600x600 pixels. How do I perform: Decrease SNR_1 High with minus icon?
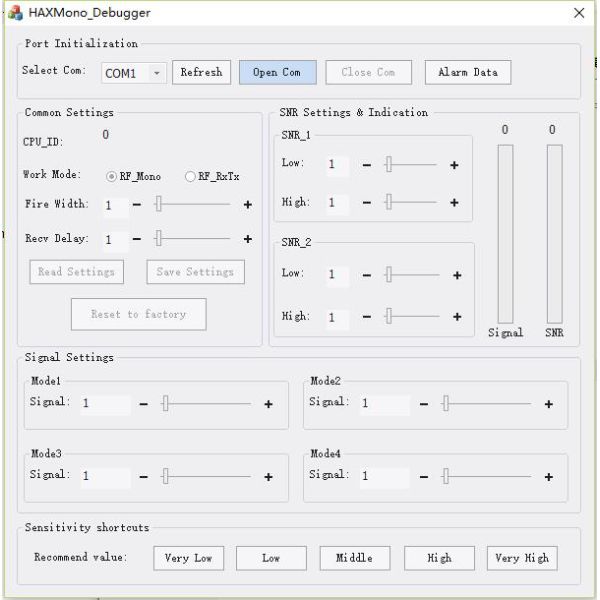[367, 203]
